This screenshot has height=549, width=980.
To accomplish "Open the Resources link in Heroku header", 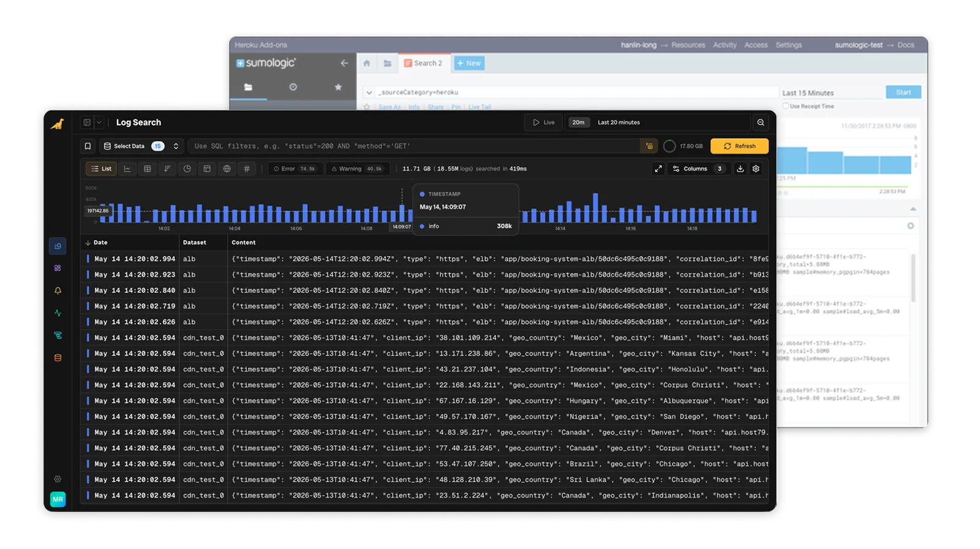I will 688,45.
